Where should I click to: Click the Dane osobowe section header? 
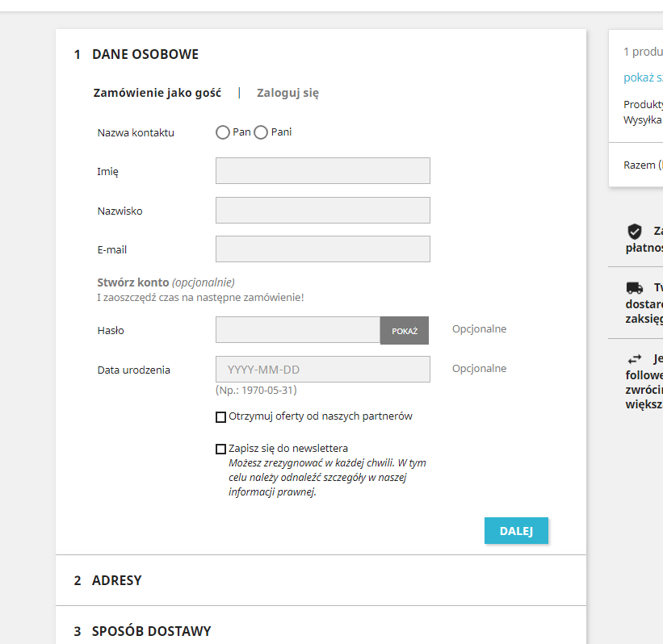pos(145,54)
